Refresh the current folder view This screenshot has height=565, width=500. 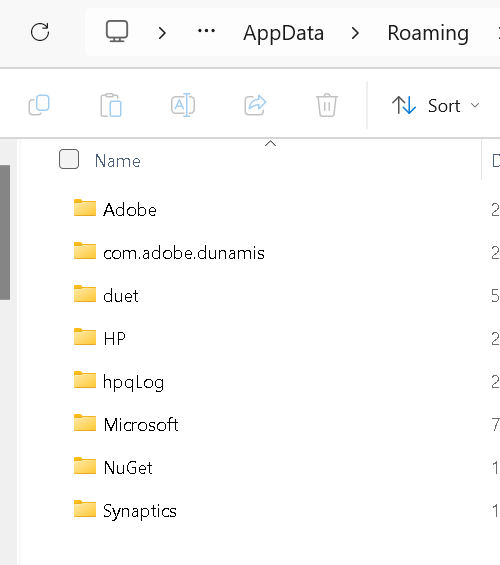pos(40,32)
